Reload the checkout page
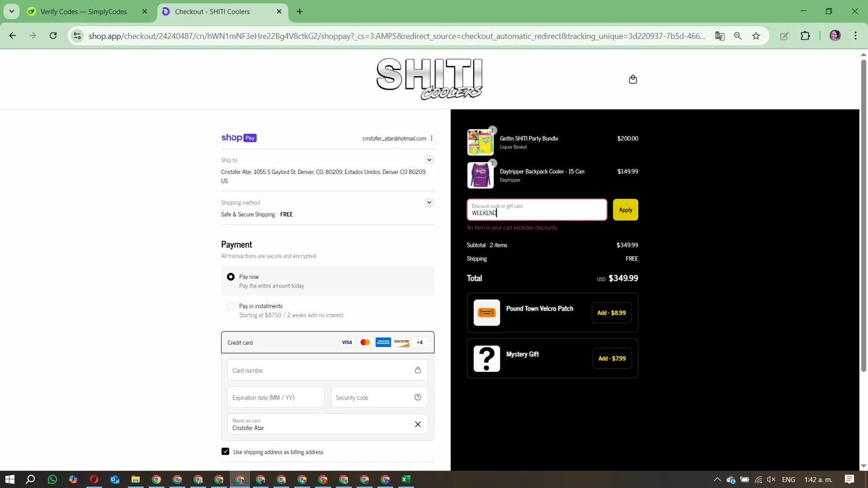Viewport: 868px width, 488px height. click(53, 36)
